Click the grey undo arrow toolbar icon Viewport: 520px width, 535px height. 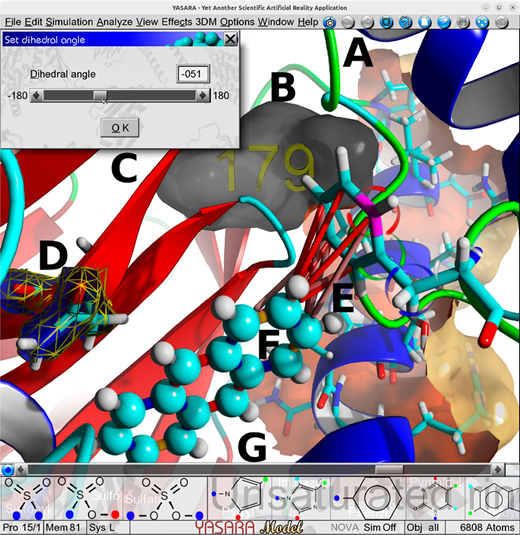pos(348,23)
